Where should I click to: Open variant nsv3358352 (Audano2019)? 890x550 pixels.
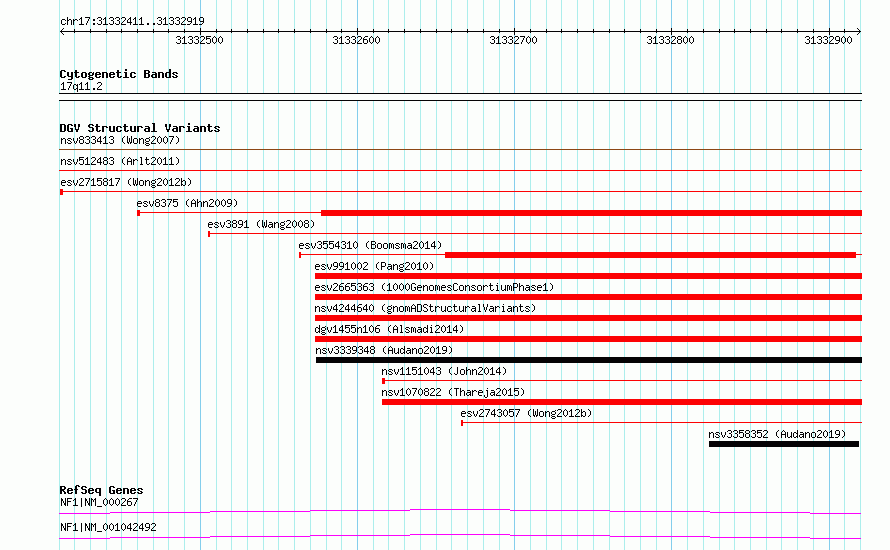pyautogui.click(x=777, y=434)
